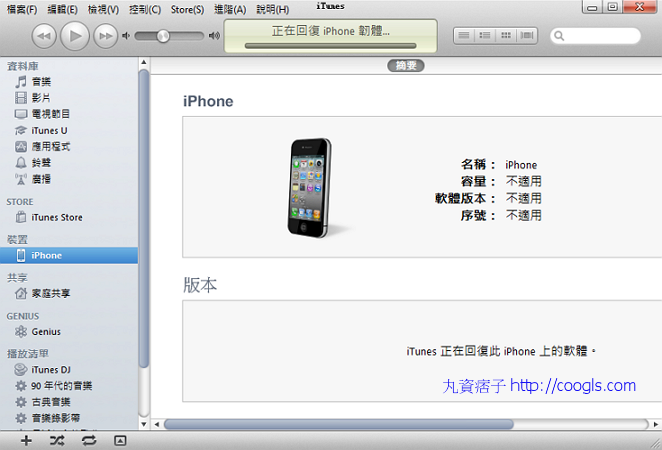
Task: Click the TV icon beside 電視節目
Action: 21,114
